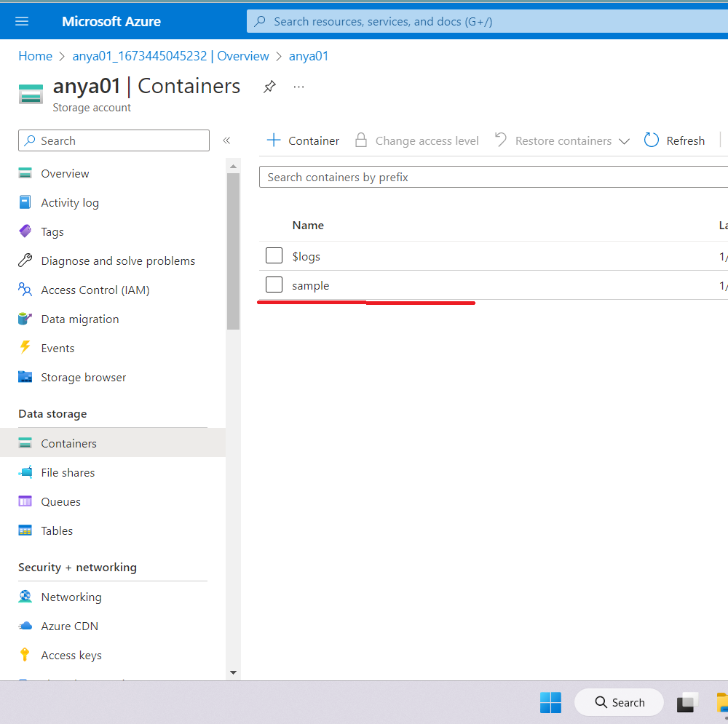The image size is (728, 724).
Task: Click the Windows taskbar Search box
Action: click(619, 702)
